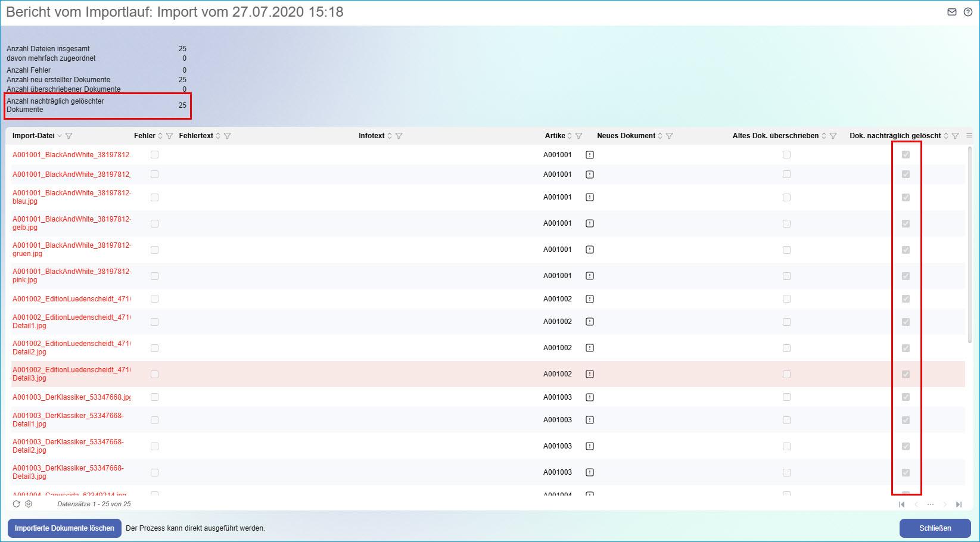Viewport: 980px width, 542px height.
Task: Open the help question mark icon
Action: [x=968, y=12]
